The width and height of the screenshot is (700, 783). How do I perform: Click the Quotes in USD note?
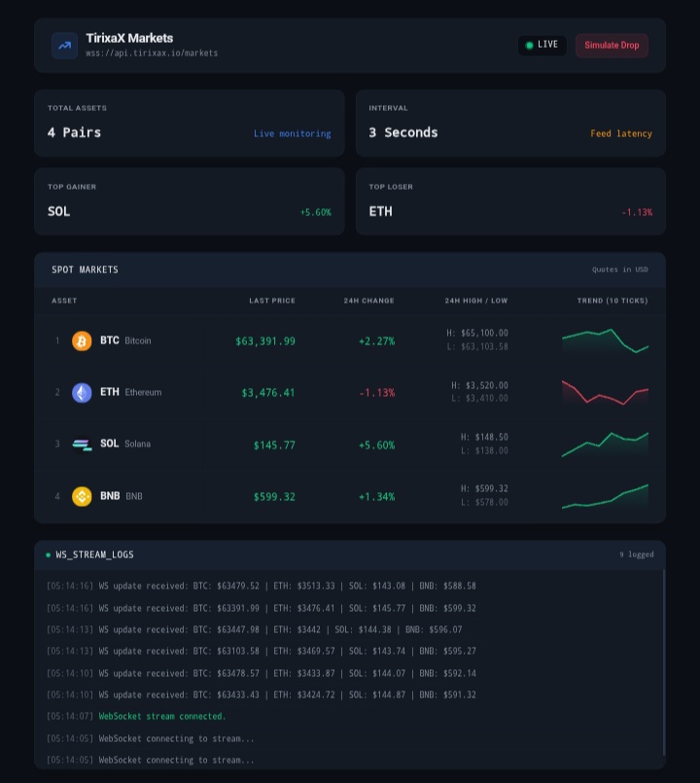[620, 269]
